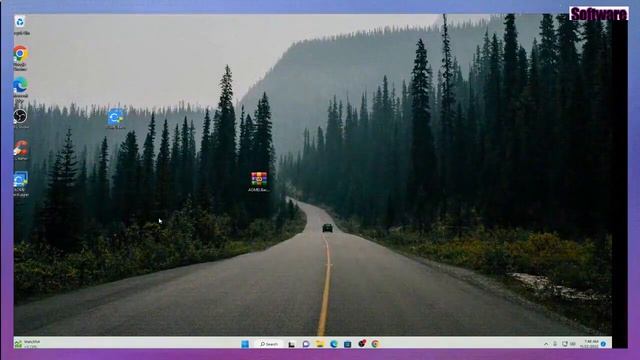
Task: Launch Microsoft Edge from the taskbar
Action: click(x=333, y=344)
